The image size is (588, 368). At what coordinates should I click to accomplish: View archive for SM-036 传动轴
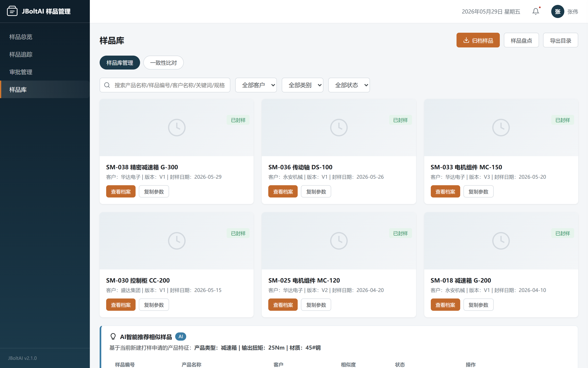pos(283,191)
